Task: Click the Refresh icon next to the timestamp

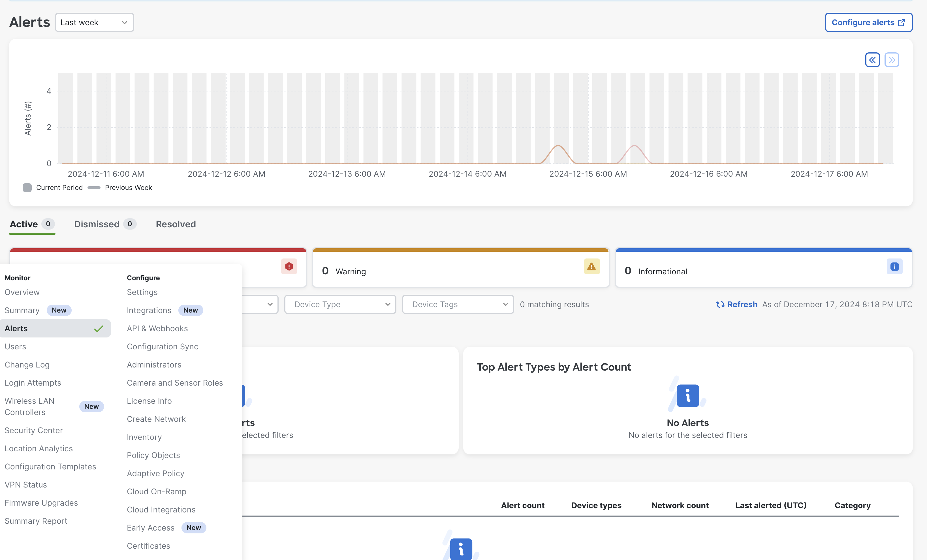Action: tap(720, 305)
